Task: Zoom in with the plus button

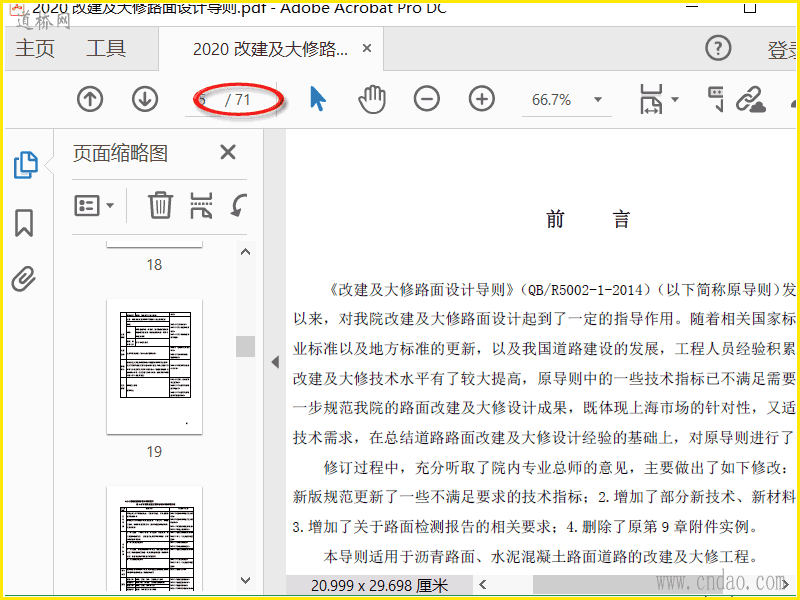Action: [482, 99]
